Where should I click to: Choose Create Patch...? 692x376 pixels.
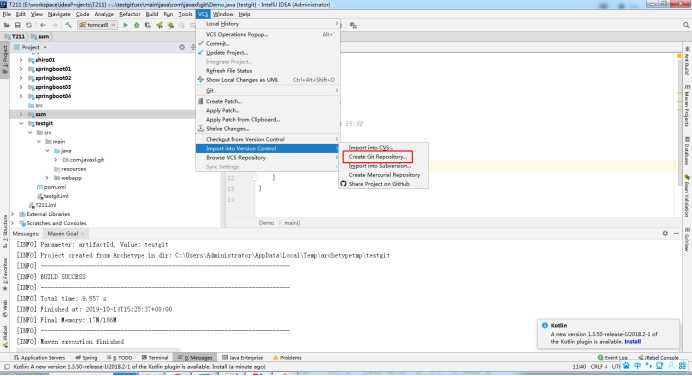click(x=267, y=101)
